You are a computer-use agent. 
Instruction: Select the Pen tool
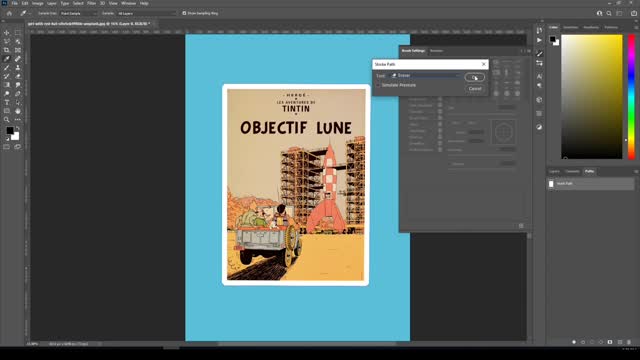coord(18,93)
